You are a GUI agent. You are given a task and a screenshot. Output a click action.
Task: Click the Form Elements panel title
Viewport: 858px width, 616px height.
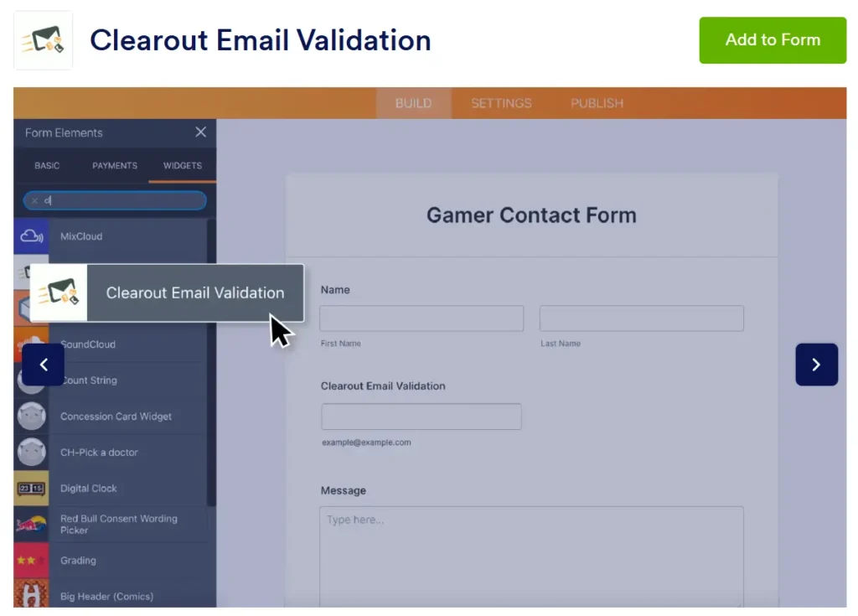coord(64,132)
